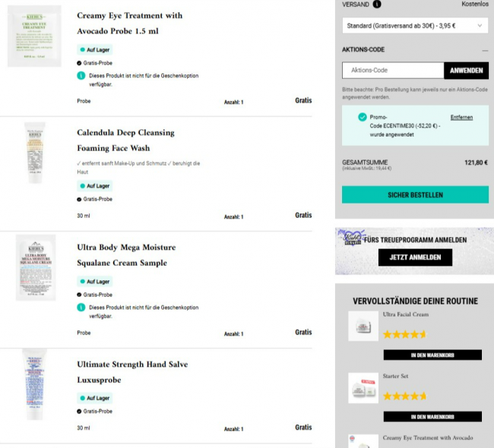Add Starter Set to the cart
This screenshot has width=494, height=448.
[x=432, y=416]
